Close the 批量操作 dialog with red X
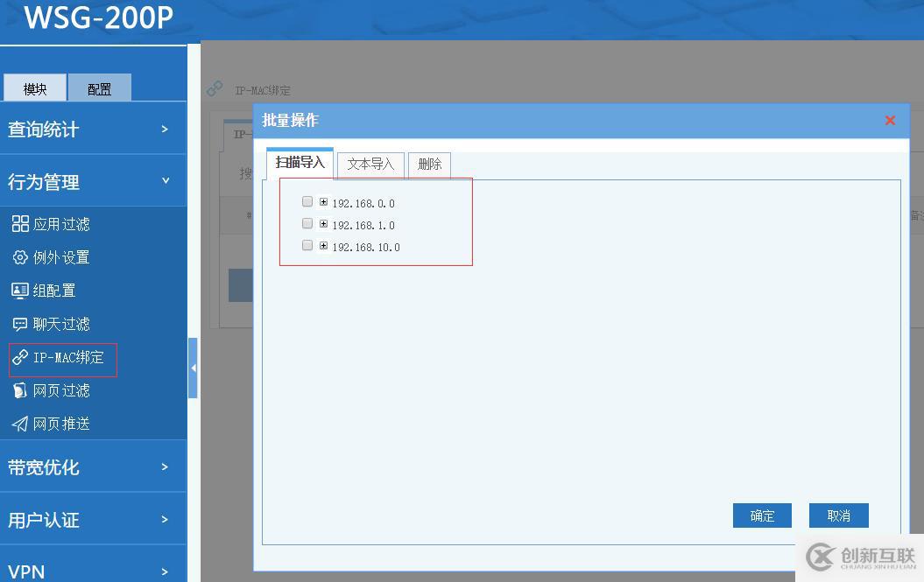 890,120
